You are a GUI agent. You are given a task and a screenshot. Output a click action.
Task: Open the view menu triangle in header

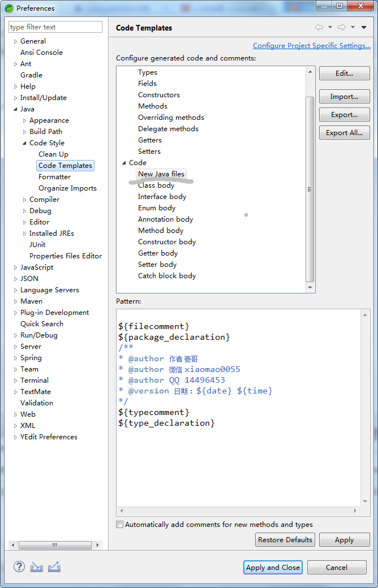click(x=363, y=27)
